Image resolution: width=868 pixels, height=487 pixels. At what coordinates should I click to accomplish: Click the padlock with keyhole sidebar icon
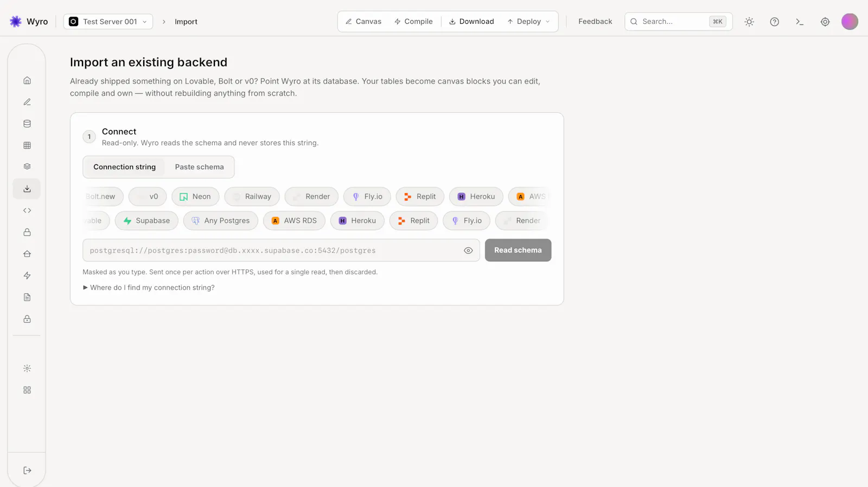coord(27,319)
